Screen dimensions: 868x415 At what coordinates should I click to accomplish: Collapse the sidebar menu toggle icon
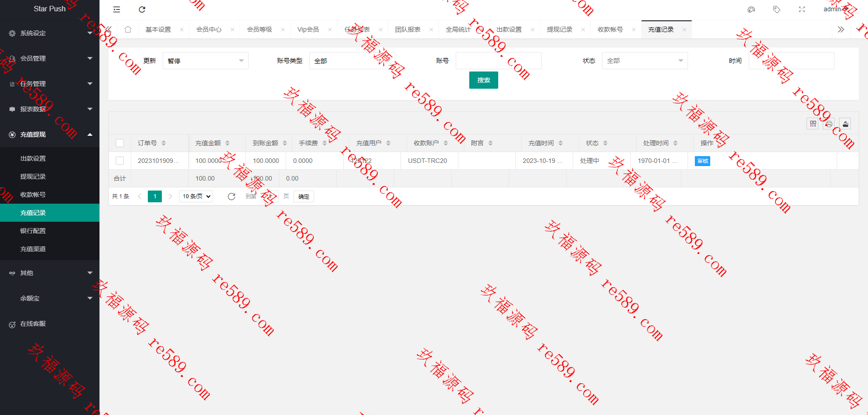117,10
